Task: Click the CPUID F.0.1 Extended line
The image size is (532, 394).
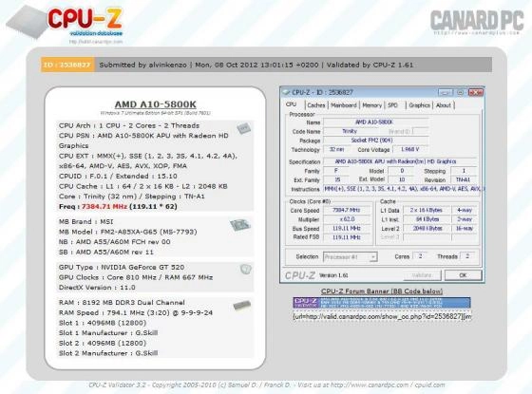Action: pyautogui.click(x=118, y=177)
